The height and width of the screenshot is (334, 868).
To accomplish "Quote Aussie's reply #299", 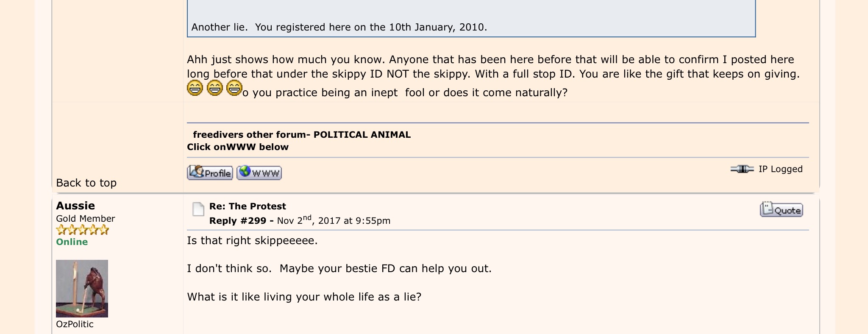I will (x=781, y=209).
